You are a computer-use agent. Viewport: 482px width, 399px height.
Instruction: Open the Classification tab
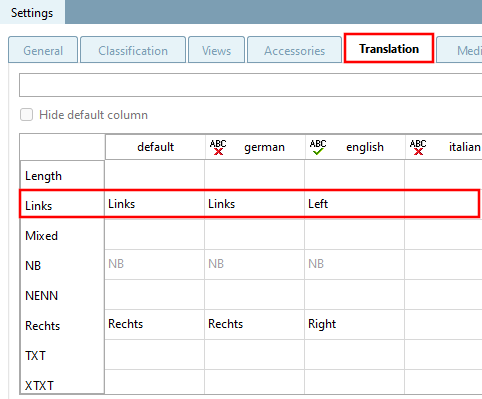(x=133, y=50)
